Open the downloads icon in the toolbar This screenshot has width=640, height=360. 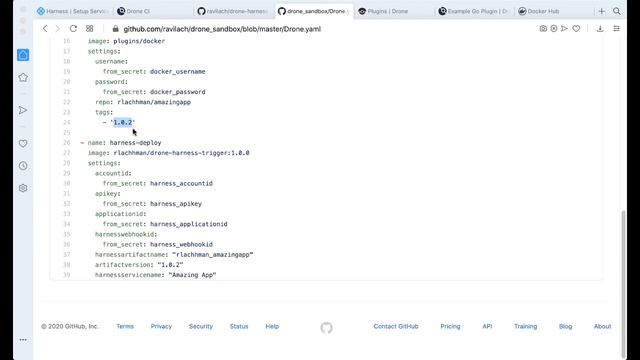[x=600, y=29]
